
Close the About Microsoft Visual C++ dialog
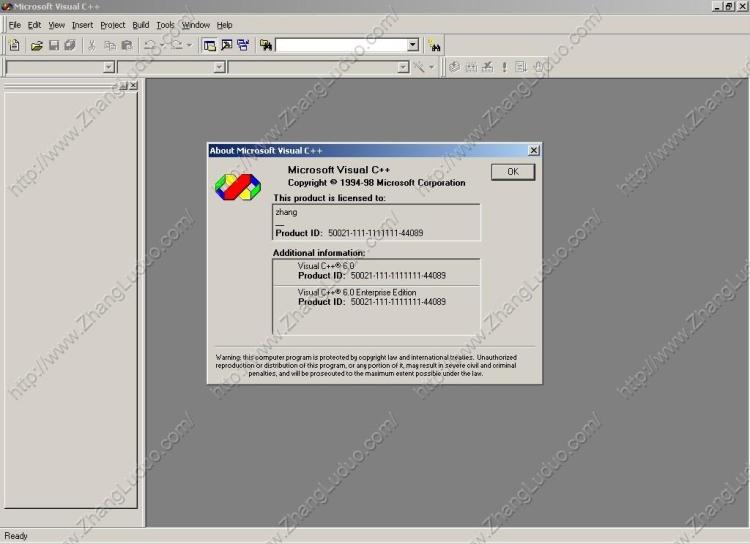coord(534,150)
